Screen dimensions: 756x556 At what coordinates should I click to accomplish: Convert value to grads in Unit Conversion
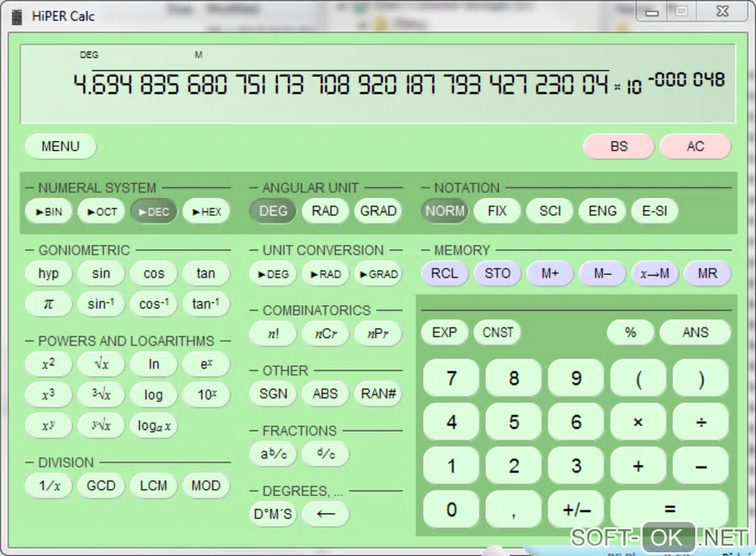[x=378, y=274]
